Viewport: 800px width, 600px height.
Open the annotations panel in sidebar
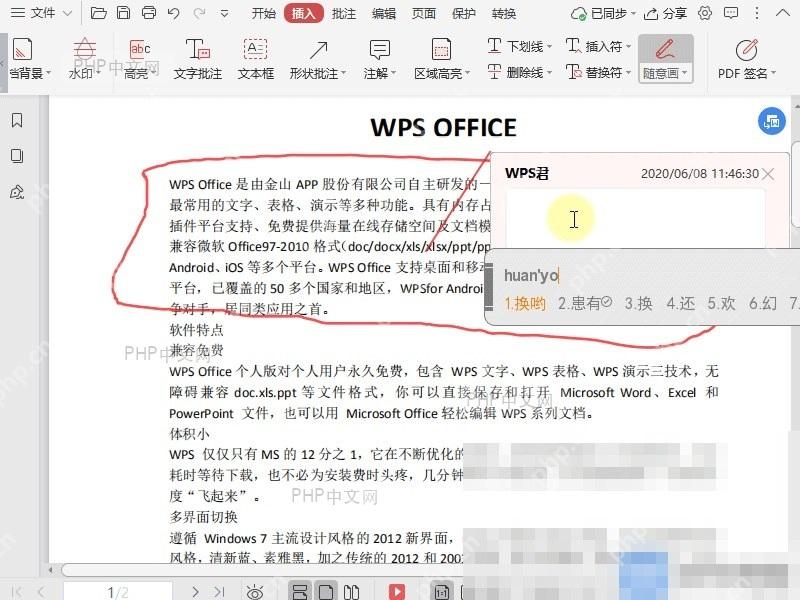pos(17,192)
